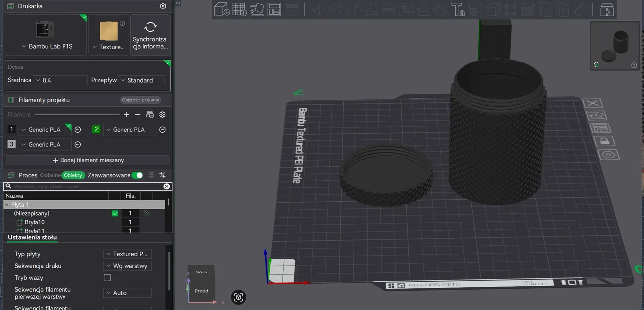Open first layer filament sequence Auto dropdown
This screenshot has height=310, width=644.
coord(128,293)
